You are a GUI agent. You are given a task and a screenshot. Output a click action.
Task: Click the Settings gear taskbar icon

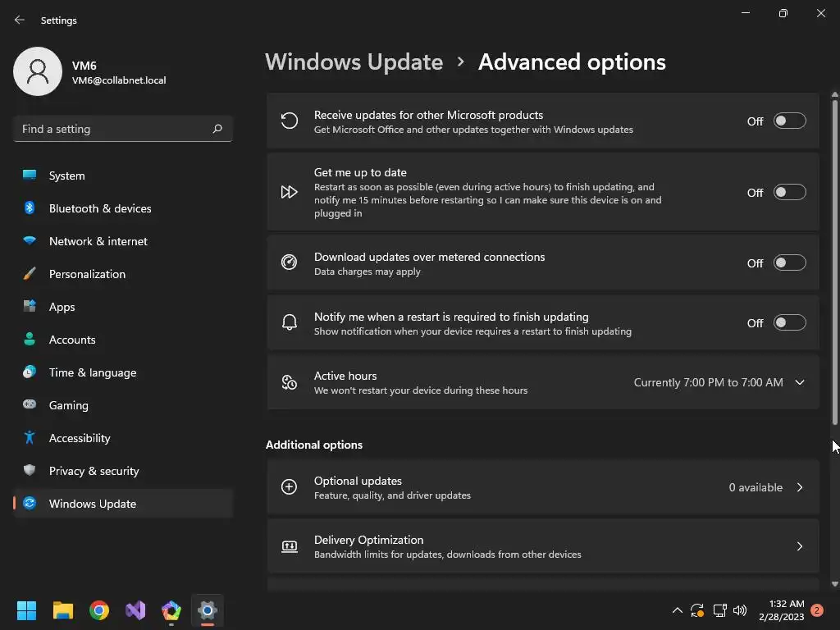(208, 610)
